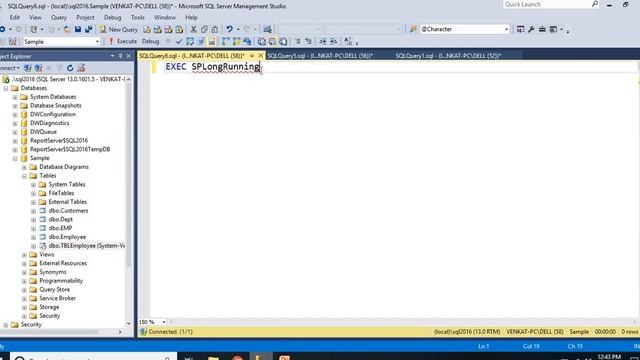Click the New Query button

click(x=118, y=29)
